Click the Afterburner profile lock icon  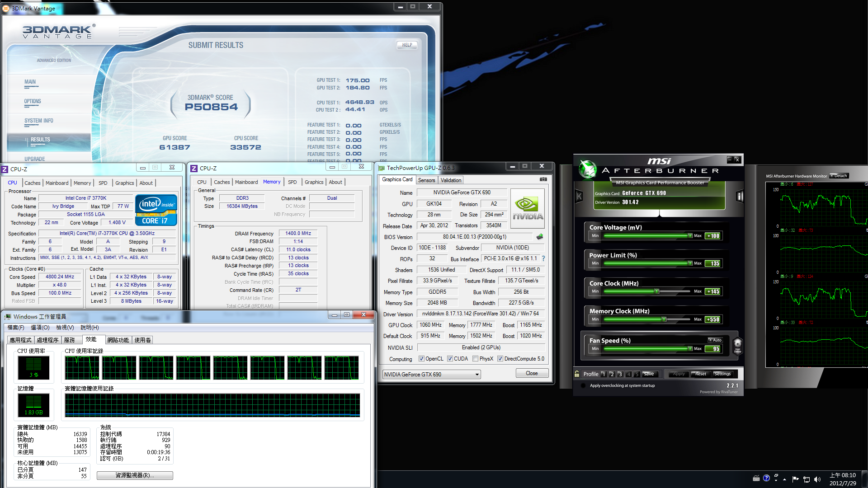(x=577, y=374)
